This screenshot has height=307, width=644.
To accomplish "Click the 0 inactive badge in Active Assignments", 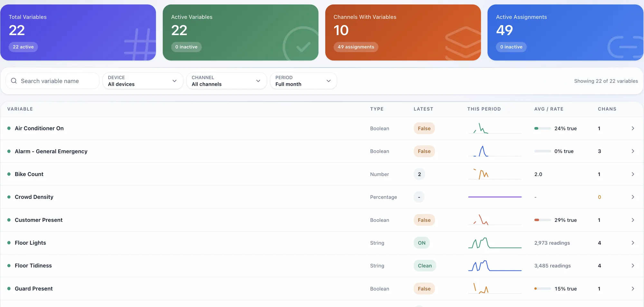I will pyautogui.click(x=511, y=47).
